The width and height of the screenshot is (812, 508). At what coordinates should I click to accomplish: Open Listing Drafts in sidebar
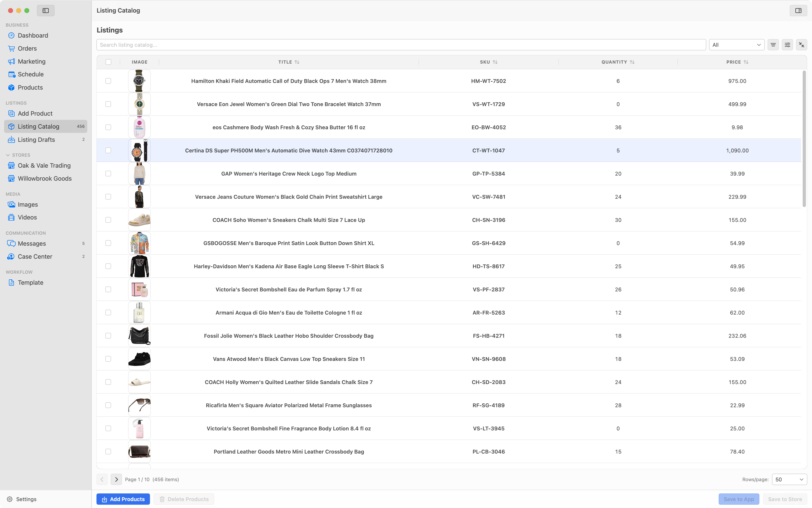pyautogui.click(x=46, y=139)
